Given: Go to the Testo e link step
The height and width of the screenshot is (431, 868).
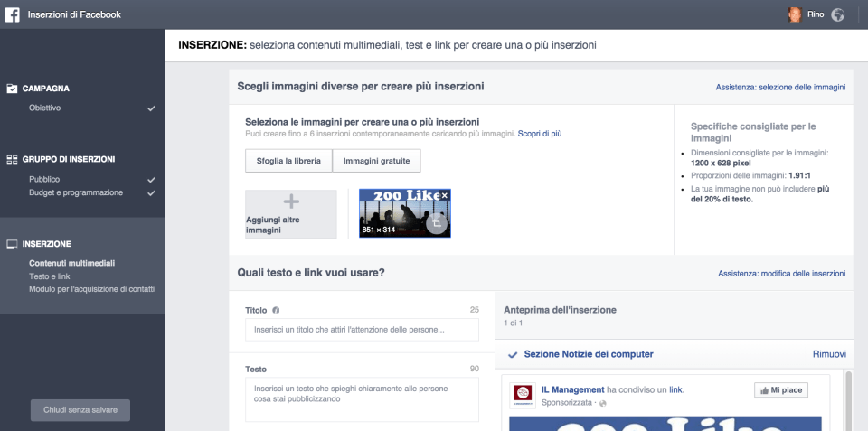Looking at the screenshot, I should (x=50, y=276).
